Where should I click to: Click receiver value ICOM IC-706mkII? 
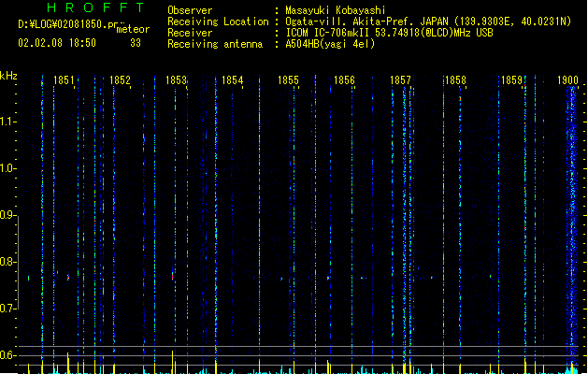[x=327, y=33]
